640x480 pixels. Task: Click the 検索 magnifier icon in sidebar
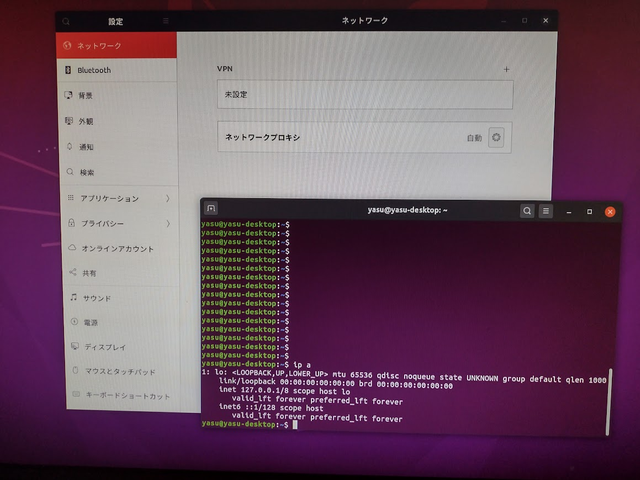[x=70, y=172]
